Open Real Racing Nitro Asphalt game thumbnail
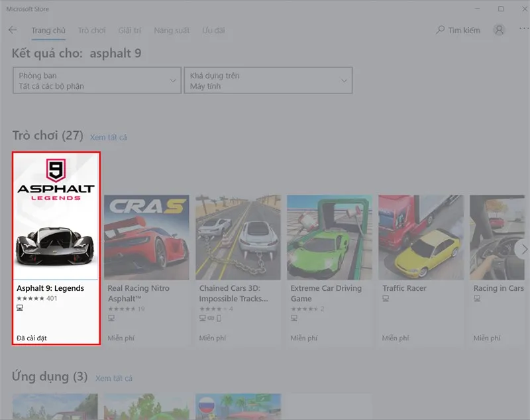Screen dimensions: 530x420 pos(147,237)
